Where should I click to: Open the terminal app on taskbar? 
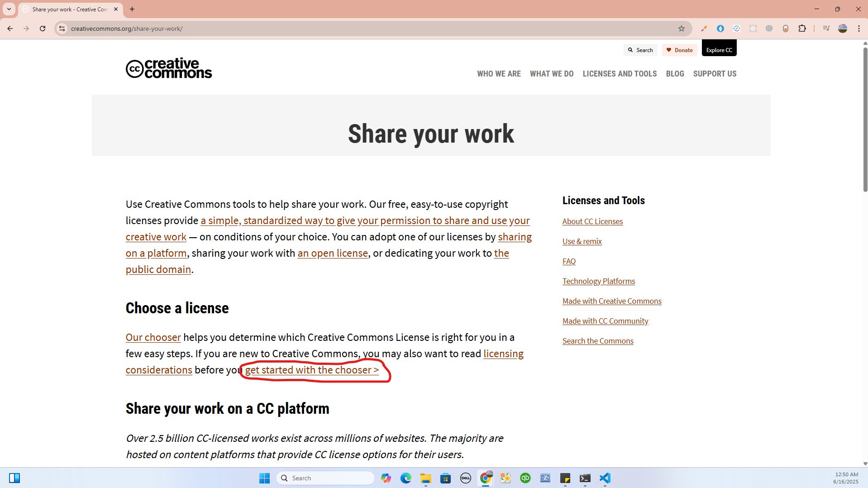[585, 478]
